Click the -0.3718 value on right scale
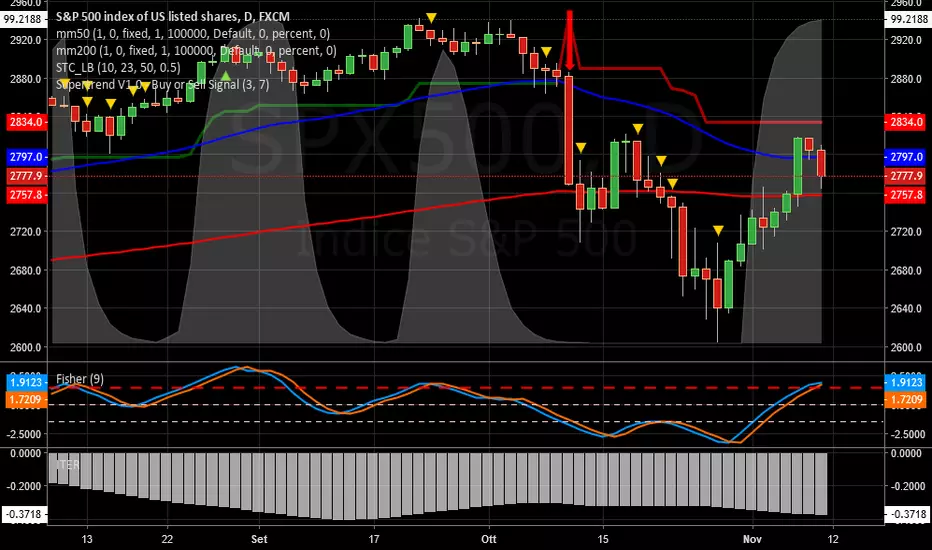The width and height of the screenshot is (932, 550). point(907,514)
